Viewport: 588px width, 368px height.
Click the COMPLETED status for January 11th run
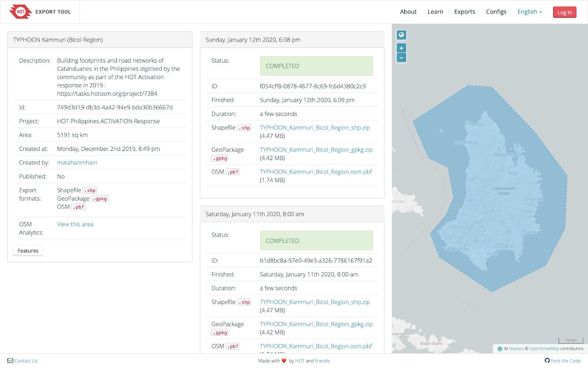(x=316, y=241)
